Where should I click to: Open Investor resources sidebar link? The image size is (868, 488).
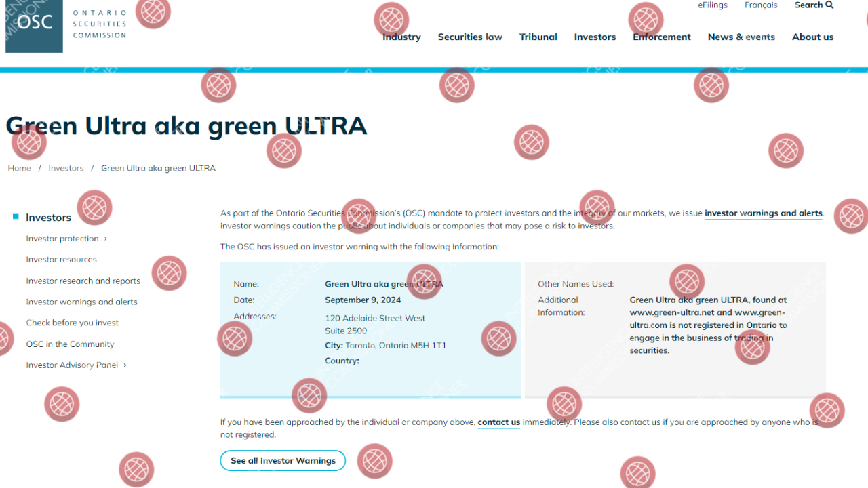point(61,260)
